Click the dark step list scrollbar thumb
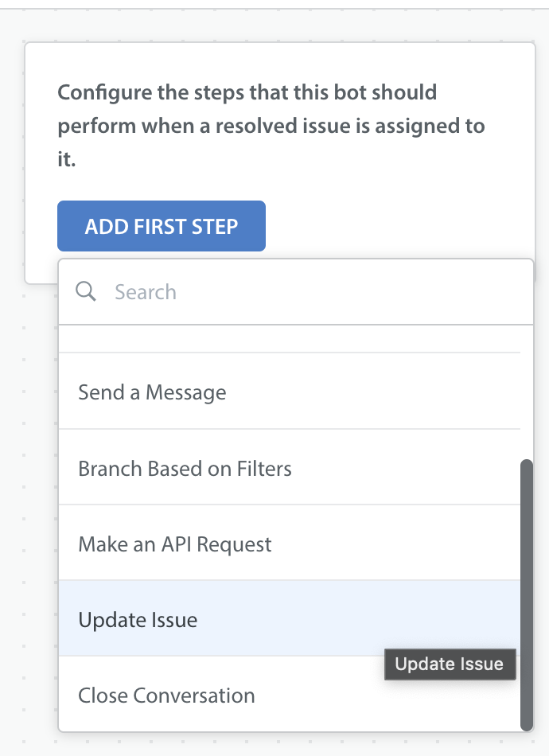The height and width of the screenshot is (756, 549). pos(527,595)
